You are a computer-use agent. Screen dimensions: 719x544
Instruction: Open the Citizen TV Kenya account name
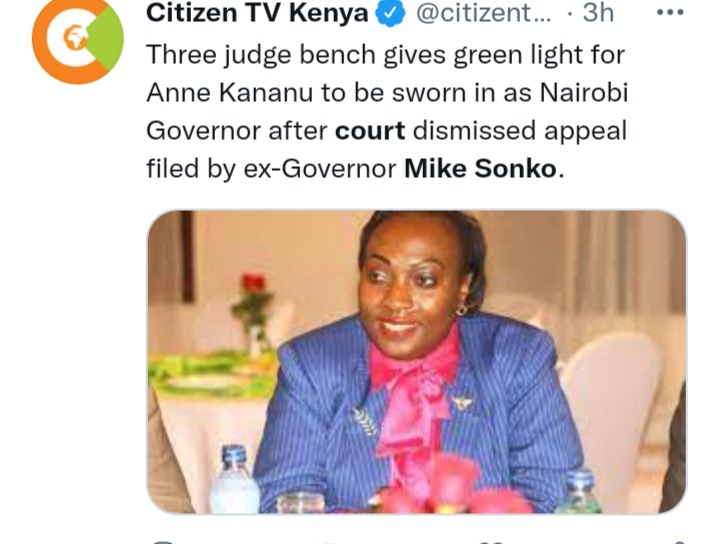257,13
